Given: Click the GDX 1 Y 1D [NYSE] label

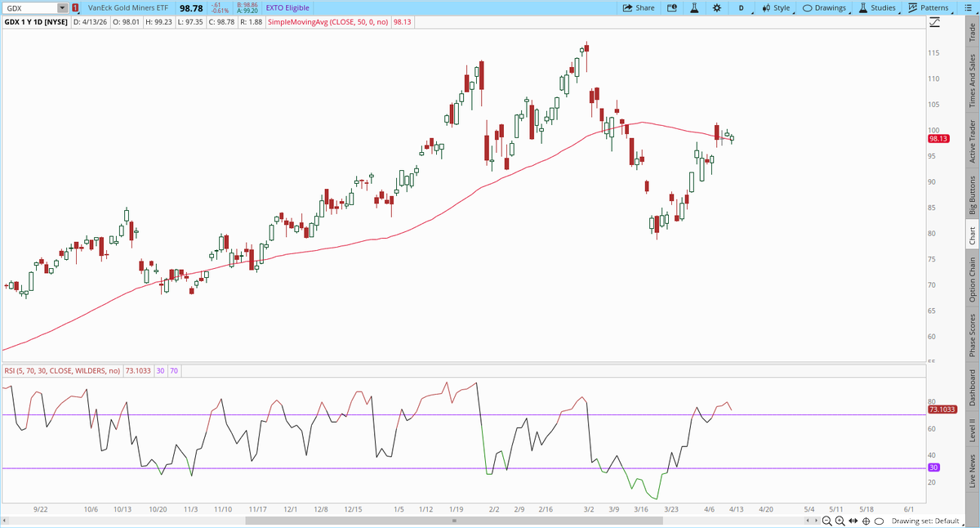Looking at the screenshot, I should point(35,22).
